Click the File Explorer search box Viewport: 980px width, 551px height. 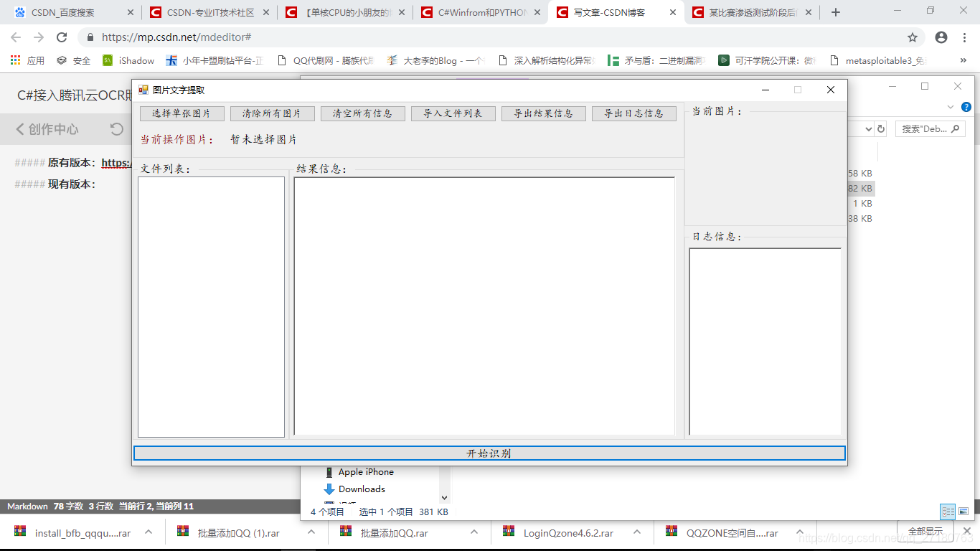coord(930,129)
